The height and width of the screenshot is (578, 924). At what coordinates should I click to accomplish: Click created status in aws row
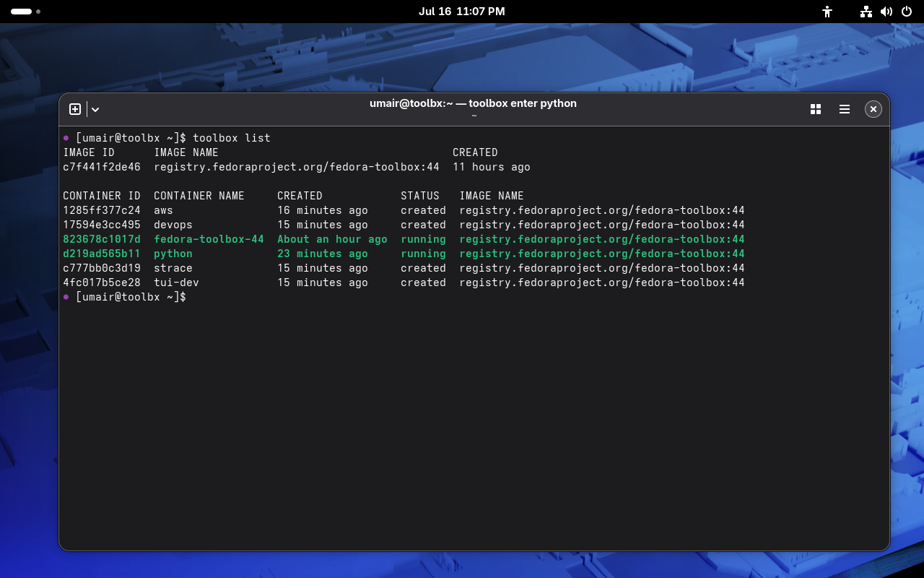tap(423, 210)
